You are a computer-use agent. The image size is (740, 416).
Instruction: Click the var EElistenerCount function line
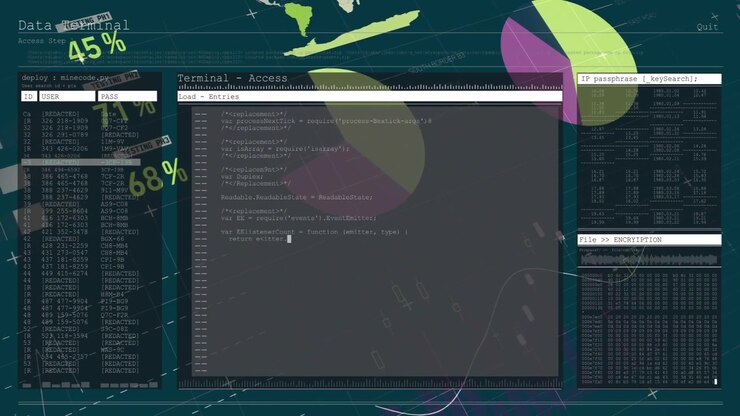tap(314, 232)
